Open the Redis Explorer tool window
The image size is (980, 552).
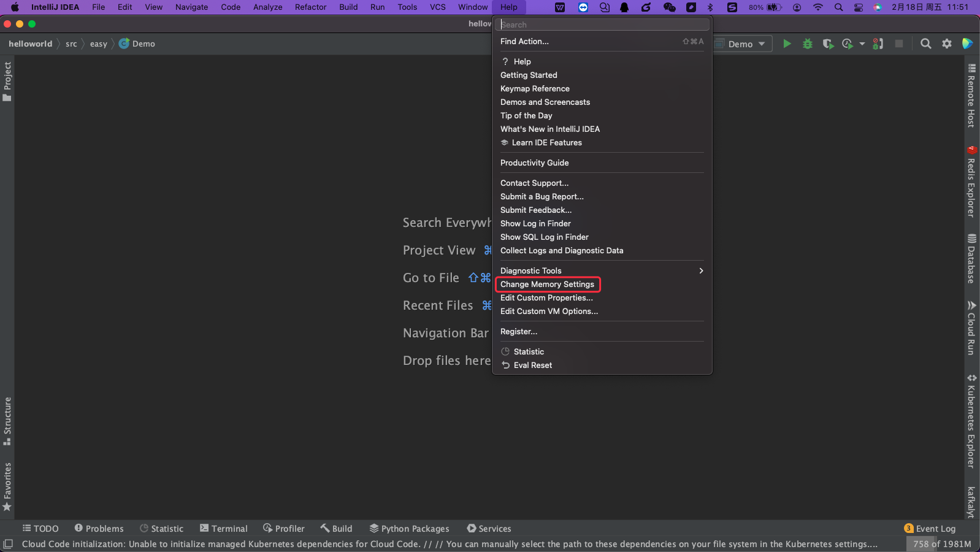click(972, 182)
